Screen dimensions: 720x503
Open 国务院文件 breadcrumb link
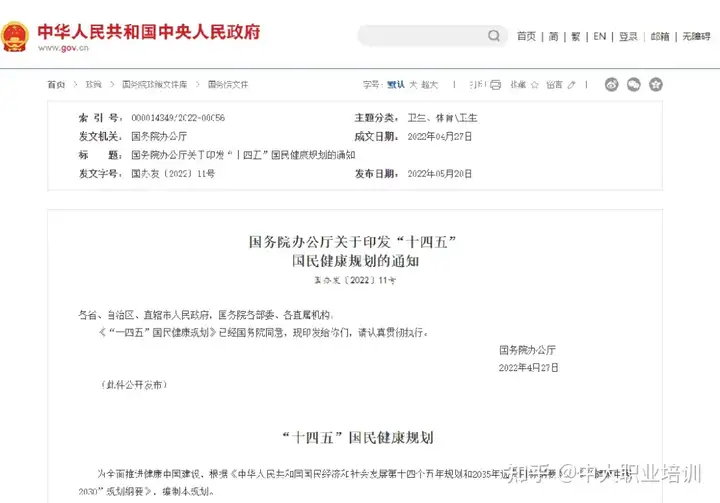228,85
